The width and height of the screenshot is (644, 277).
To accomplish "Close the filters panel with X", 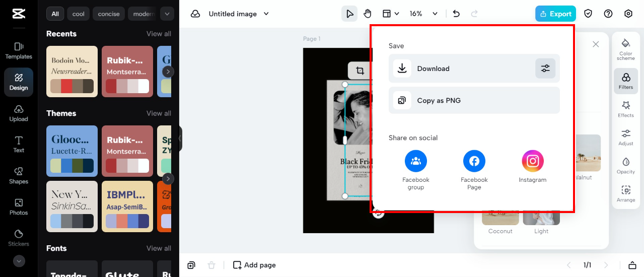I will (x=596, y=44).
